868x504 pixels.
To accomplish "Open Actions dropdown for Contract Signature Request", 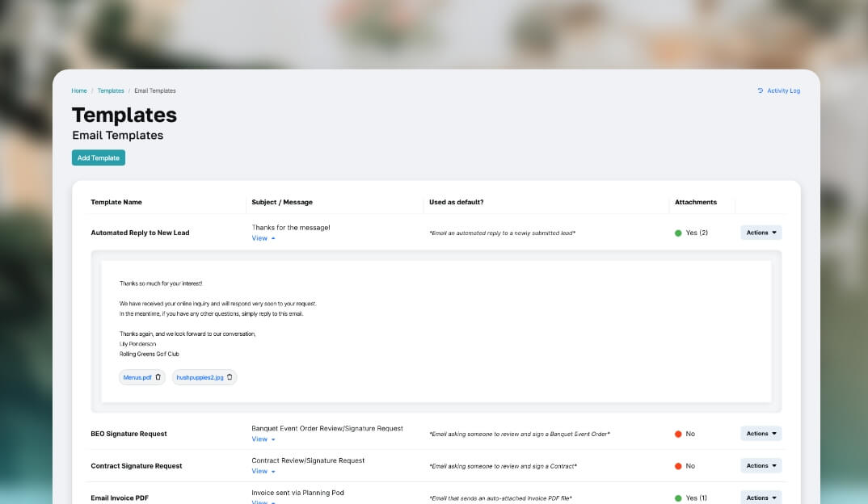I will click(761, 466).
